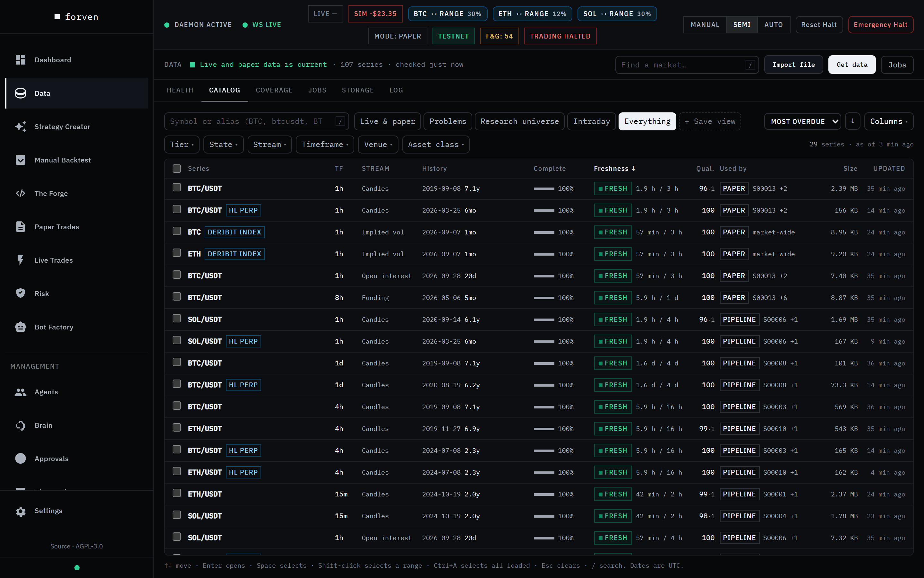Open the MOST OVERDUE sort dropdown
The width and height of the screenshot is (924, 578).
803,122
